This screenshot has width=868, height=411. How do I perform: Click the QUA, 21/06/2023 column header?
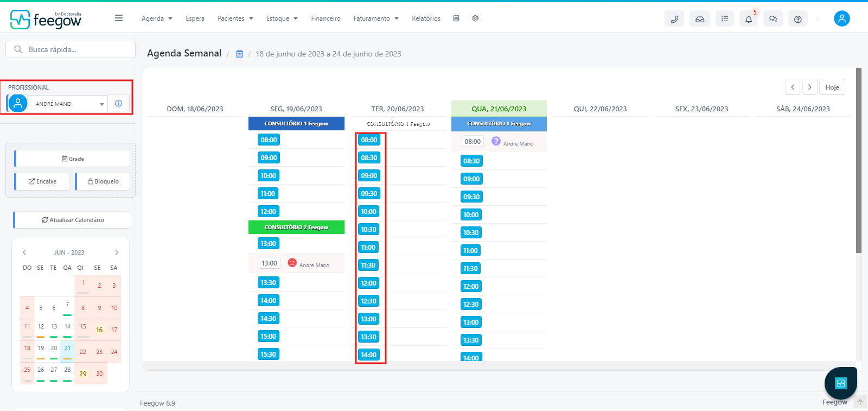pos(499,109)
